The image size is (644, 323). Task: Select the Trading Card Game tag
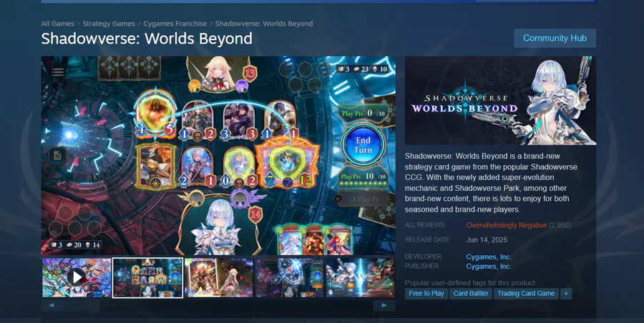(x=526, y=294)
